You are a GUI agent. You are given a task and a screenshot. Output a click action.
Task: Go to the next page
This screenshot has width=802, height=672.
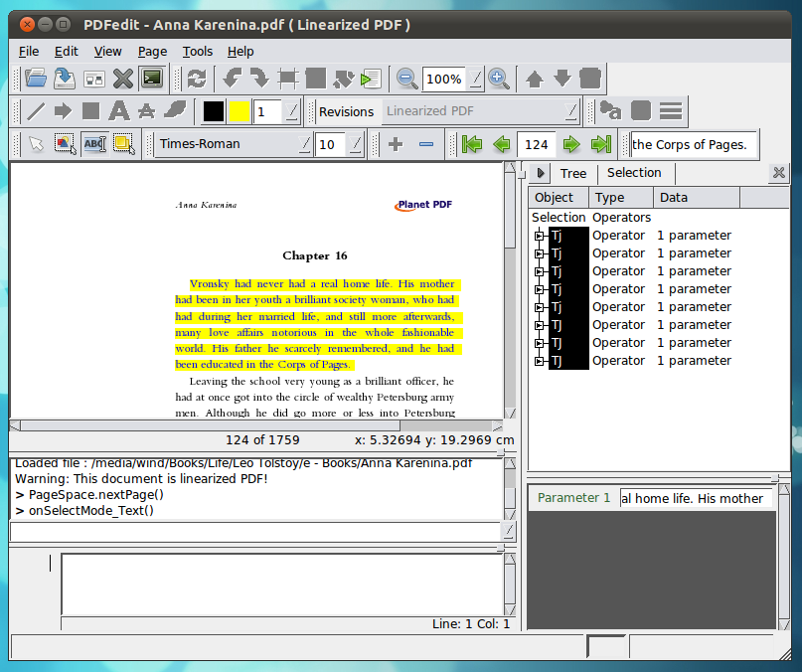(x=570, y=144)
